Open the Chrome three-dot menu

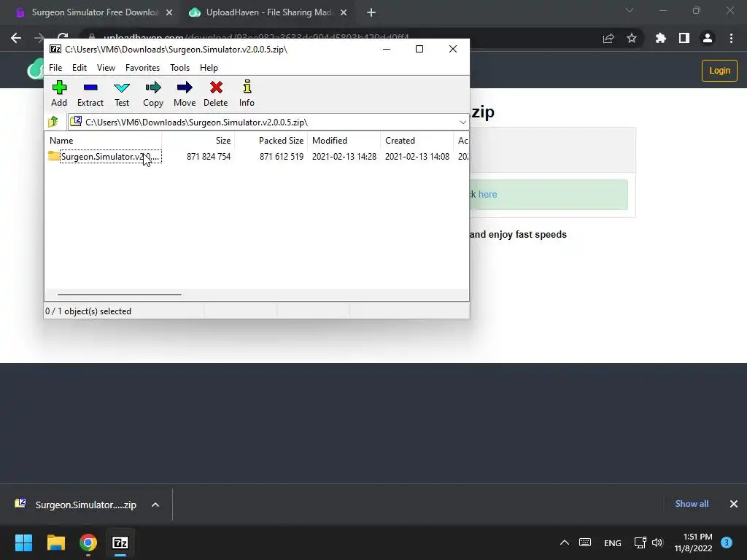731,38
